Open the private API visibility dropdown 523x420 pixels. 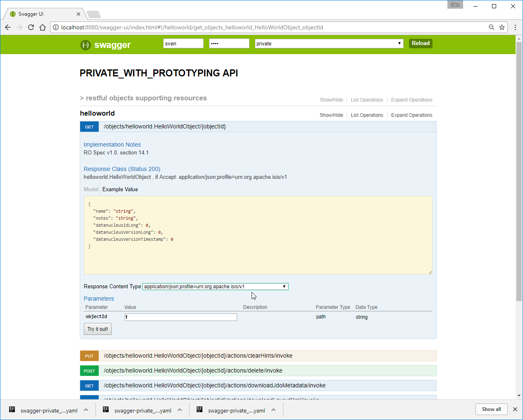pos(329,43)
